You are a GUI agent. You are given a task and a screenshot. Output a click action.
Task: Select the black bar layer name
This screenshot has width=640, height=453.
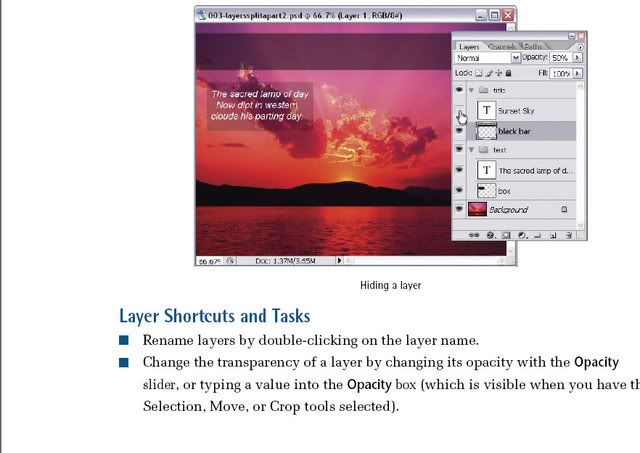click(514, 131)
